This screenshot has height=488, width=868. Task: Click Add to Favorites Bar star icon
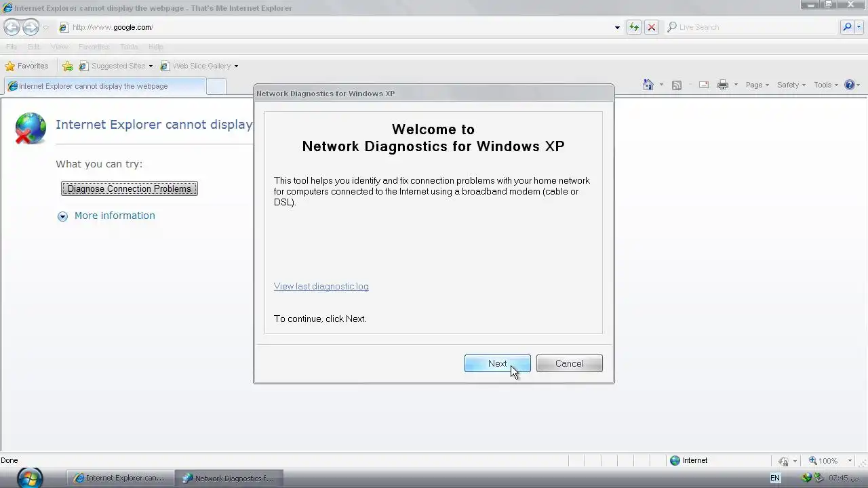(x=68, y=66)
